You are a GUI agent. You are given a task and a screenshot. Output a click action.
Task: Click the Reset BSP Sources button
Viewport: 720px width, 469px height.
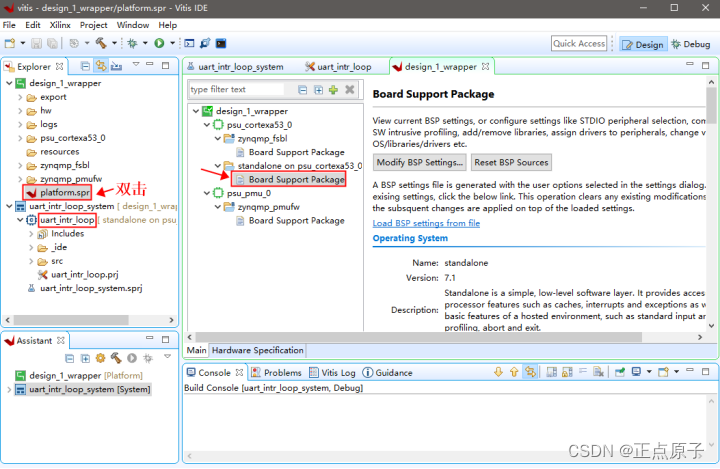pos(512,162)
